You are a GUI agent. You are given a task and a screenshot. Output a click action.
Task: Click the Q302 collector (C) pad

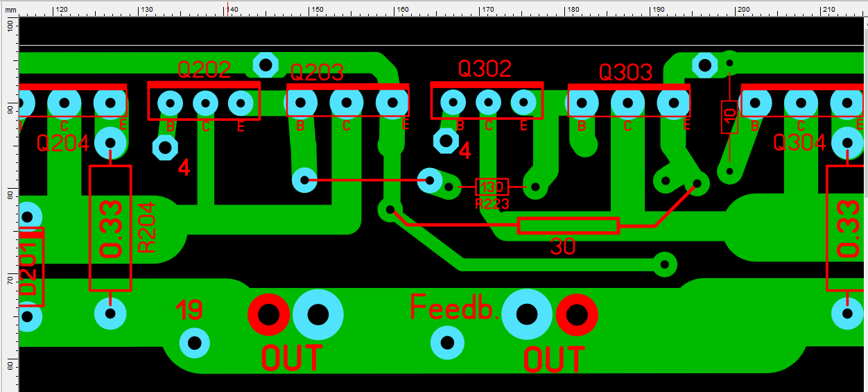tap(488, 103)
